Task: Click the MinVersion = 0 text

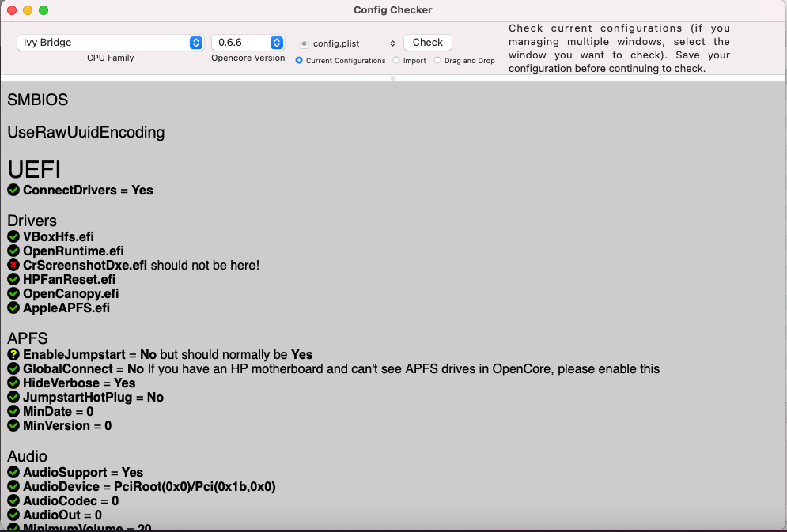Action: 67,426
